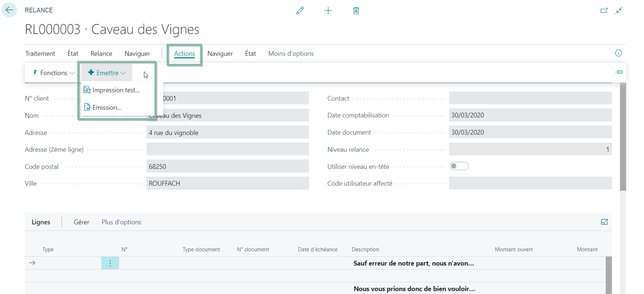Image resolution: width=644 pixels, height=294 pixels.
Task: Open the Traitement tab
Action: (40, 54)
